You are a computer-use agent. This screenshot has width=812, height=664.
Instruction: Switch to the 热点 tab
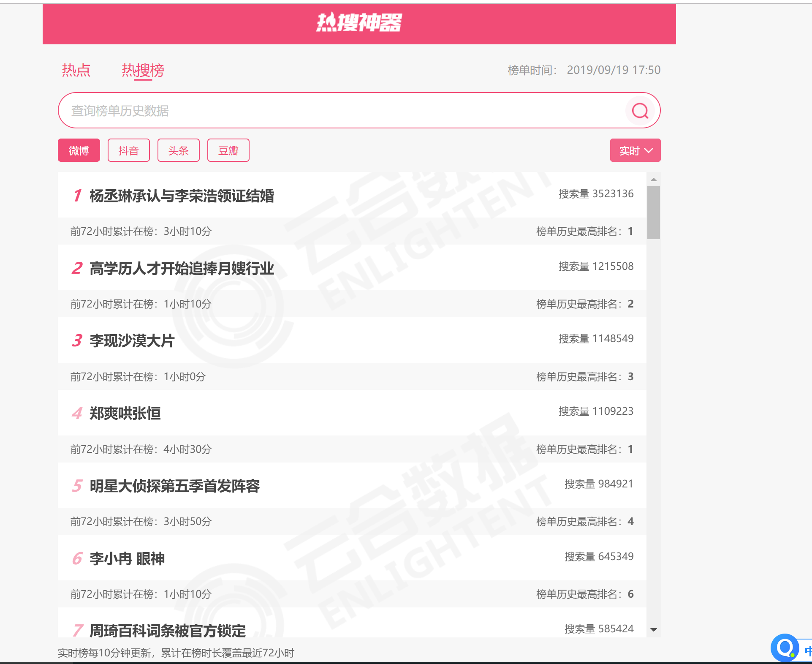76,70
